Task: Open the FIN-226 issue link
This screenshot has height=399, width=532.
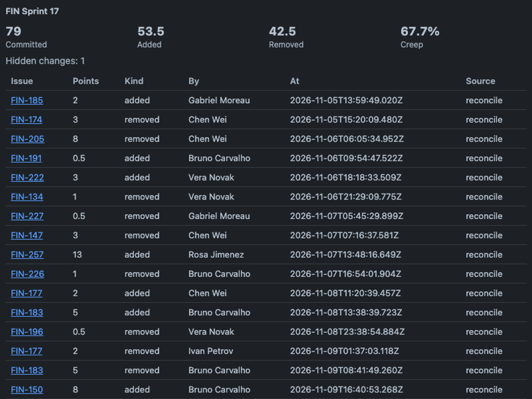Action: tap(27, 274)
